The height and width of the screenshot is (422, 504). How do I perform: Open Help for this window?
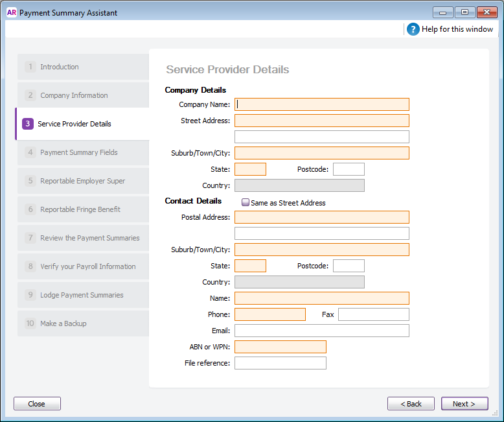(450, 29)
